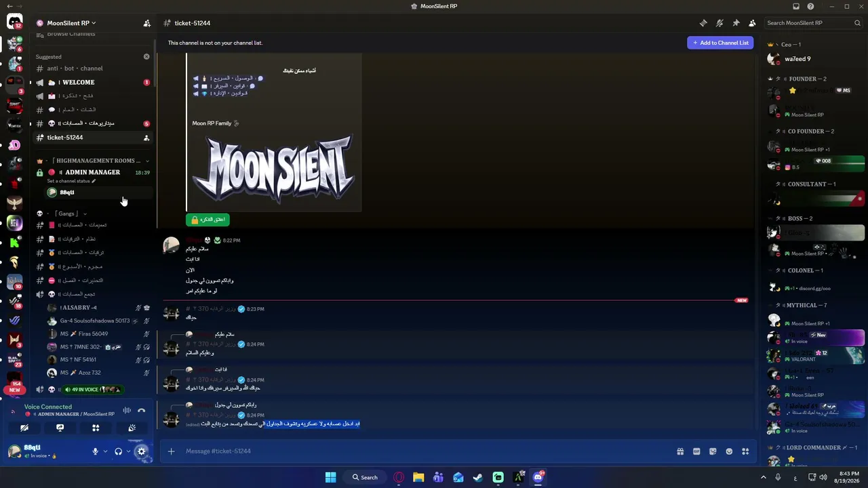Click the green close ticket button
Screen dimensions: 868x488
(208, 220)
